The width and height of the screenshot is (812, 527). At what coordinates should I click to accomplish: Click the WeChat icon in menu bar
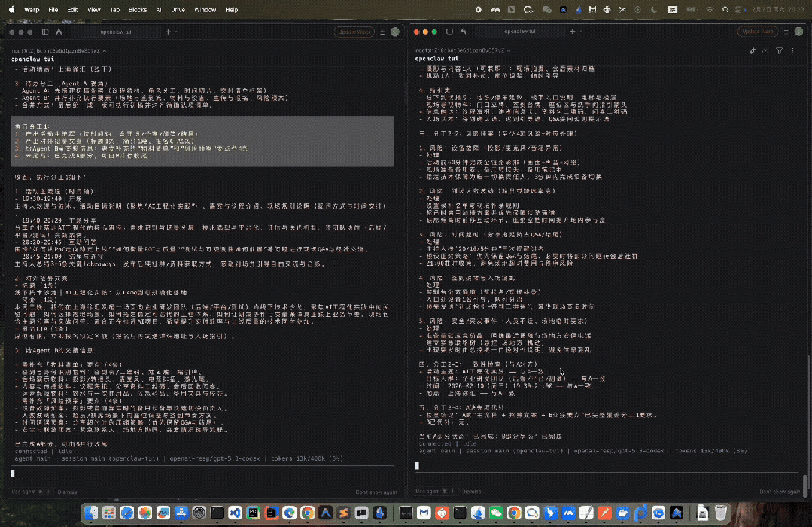(547, 9)
